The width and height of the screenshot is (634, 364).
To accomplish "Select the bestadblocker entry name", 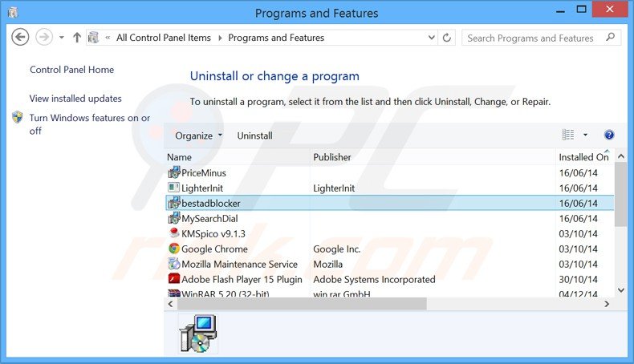I will pyautogui.click(x=210, y=203).
